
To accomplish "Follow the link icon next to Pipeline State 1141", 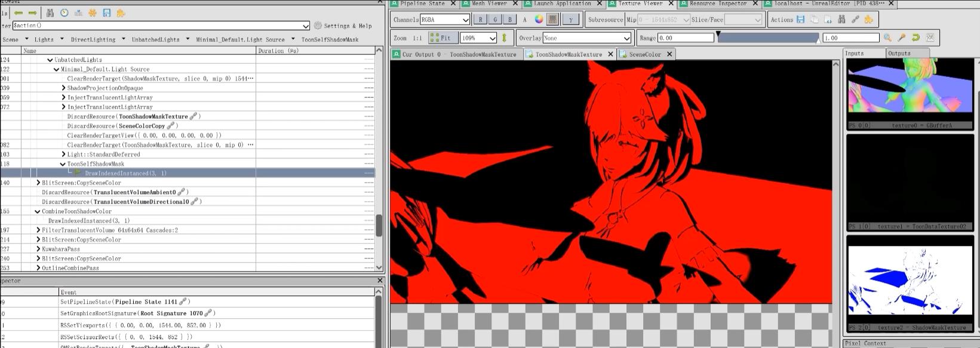I will (x=184, y=301).
